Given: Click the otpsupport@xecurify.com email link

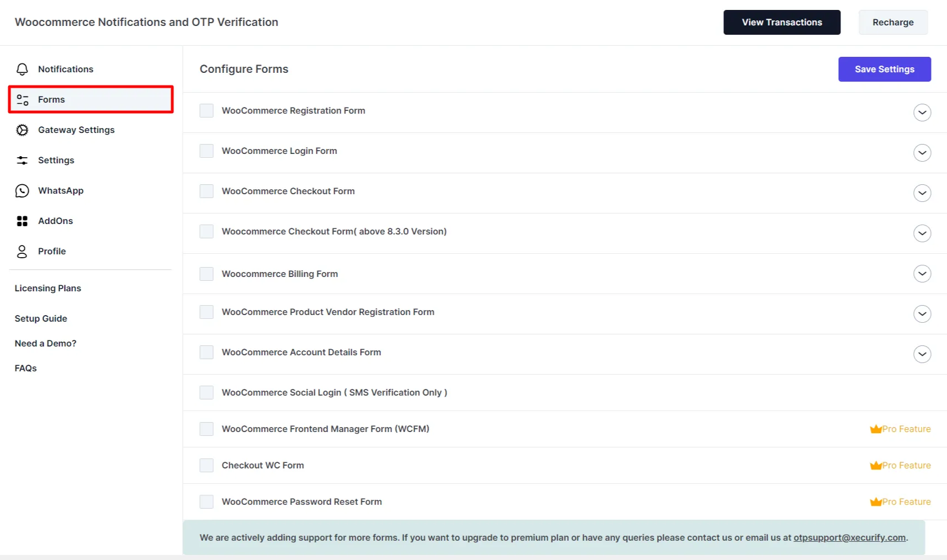Looking at the screenshot, I should point(849,537).
